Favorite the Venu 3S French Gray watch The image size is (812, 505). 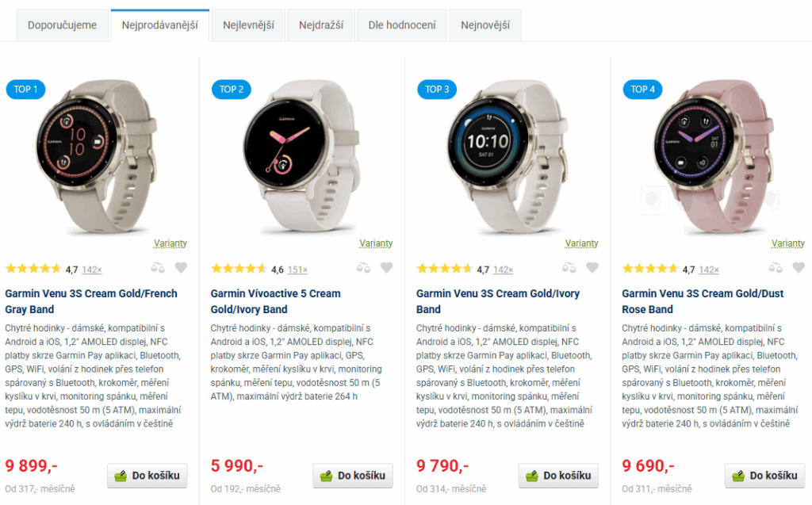pyautogui.click(x=181, y=267)
